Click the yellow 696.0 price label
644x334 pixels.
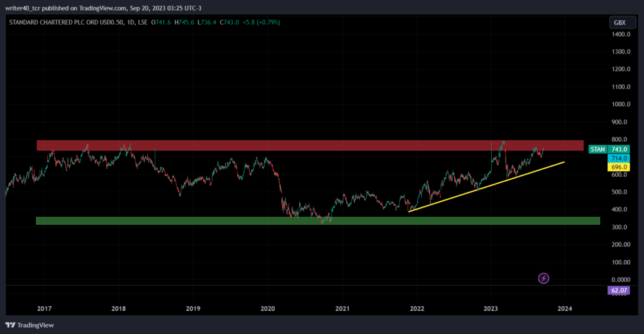[x=619, y=167]
